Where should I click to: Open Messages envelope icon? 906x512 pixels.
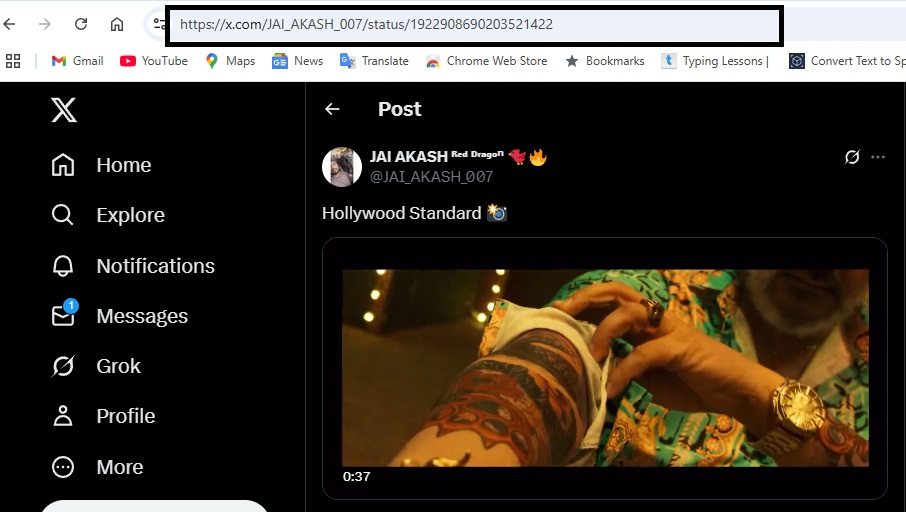point(63,316)
